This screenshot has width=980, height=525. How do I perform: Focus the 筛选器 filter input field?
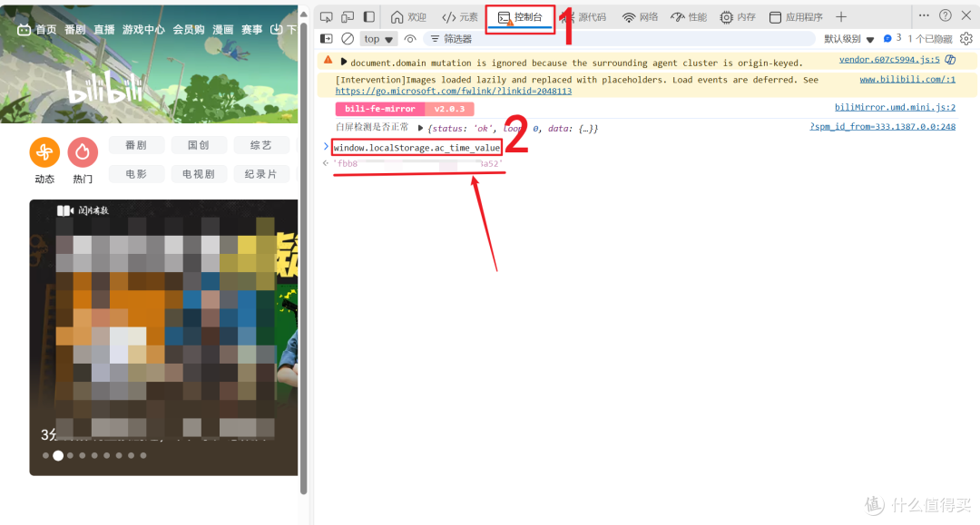tap(620, 39)
